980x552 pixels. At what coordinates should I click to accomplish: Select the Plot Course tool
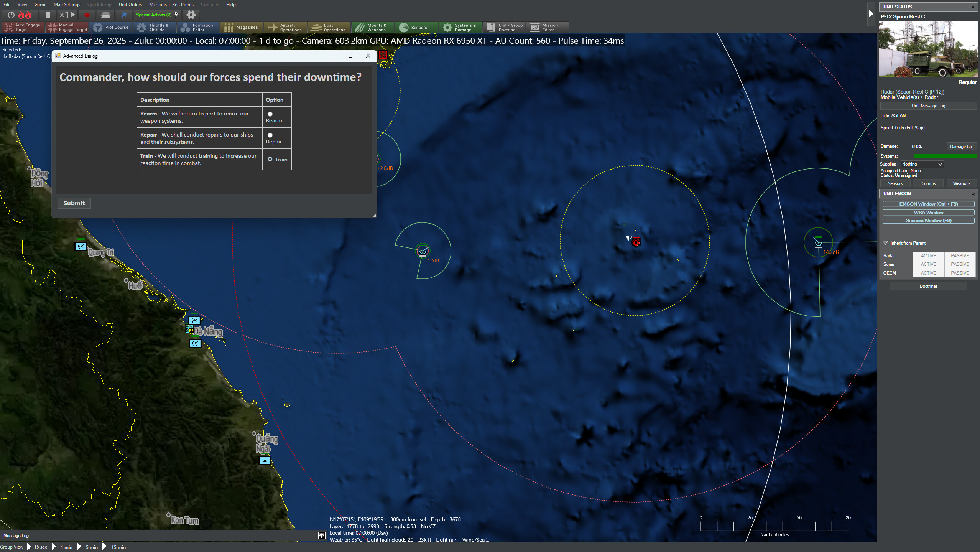pos(112,27)
